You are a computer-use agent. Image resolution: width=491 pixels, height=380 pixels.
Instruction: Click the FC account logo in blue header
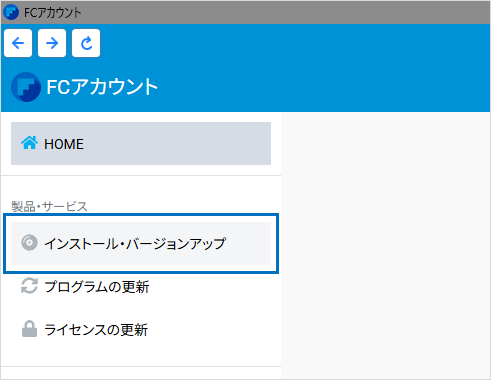click(x=26, y=87)
